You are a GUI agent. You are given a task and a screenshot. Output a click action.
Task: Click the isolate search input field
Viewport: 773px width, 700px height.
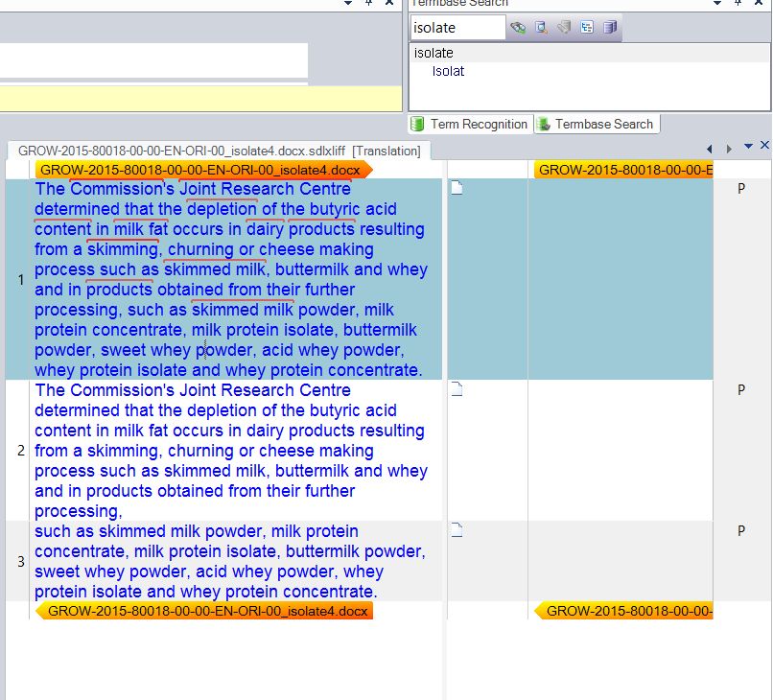pyautogui.click(x=457, y=28)
